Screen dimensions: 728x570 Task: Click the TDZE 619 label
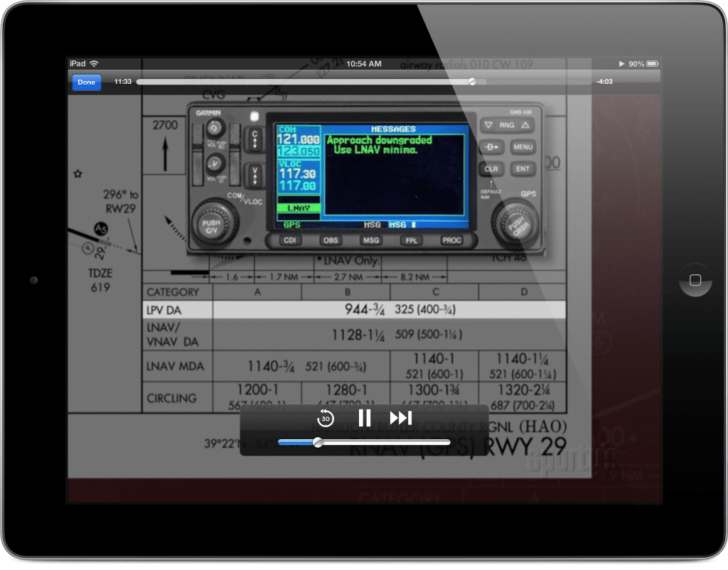pyautogui.click(x=100, y=280)
